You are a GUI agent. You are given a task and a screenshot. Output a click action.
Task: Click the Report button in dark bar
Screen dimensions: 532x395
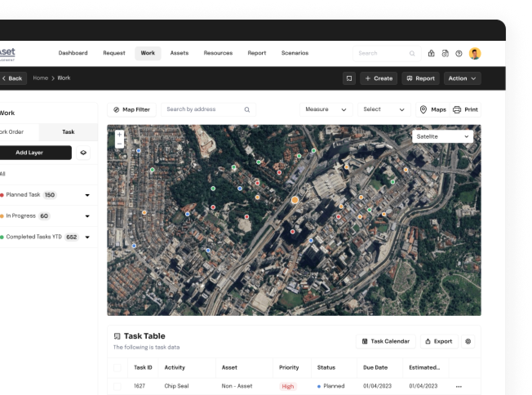click(421, 78)
